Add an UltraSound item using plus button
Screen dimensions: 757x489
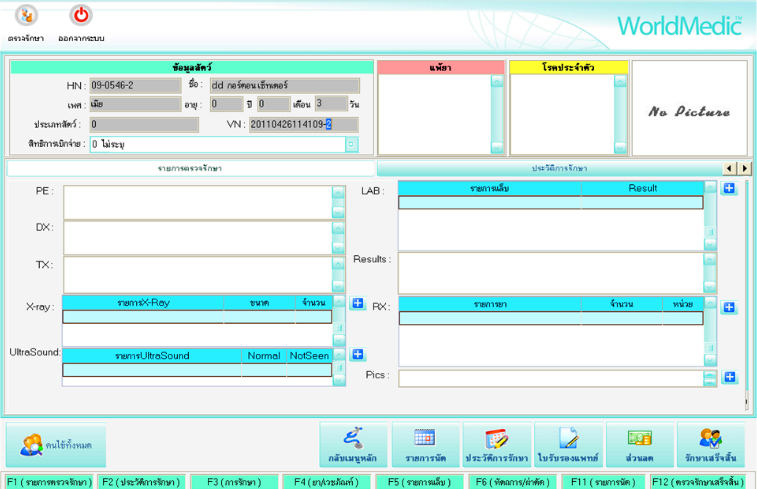(357, 355)
